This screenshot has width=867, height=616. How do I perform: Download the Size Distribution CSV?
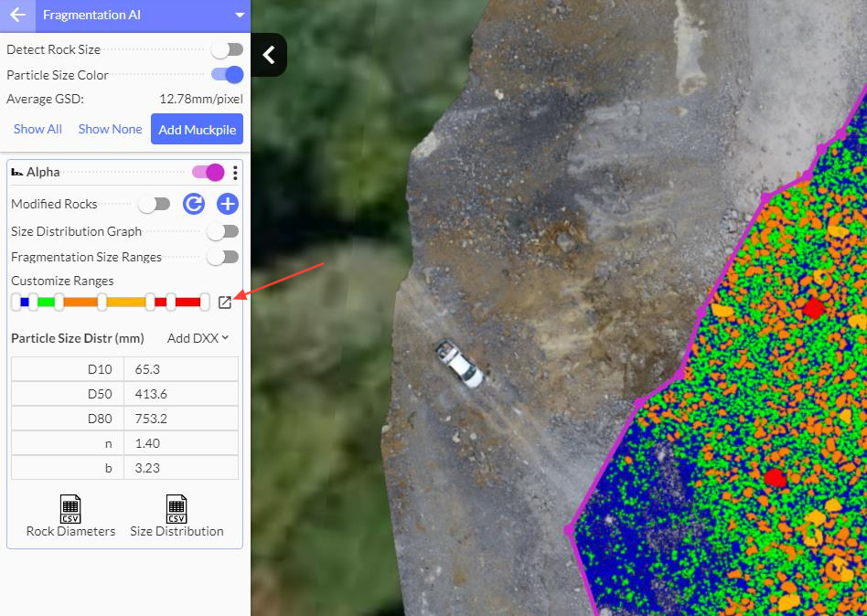(x=177, y=516)
